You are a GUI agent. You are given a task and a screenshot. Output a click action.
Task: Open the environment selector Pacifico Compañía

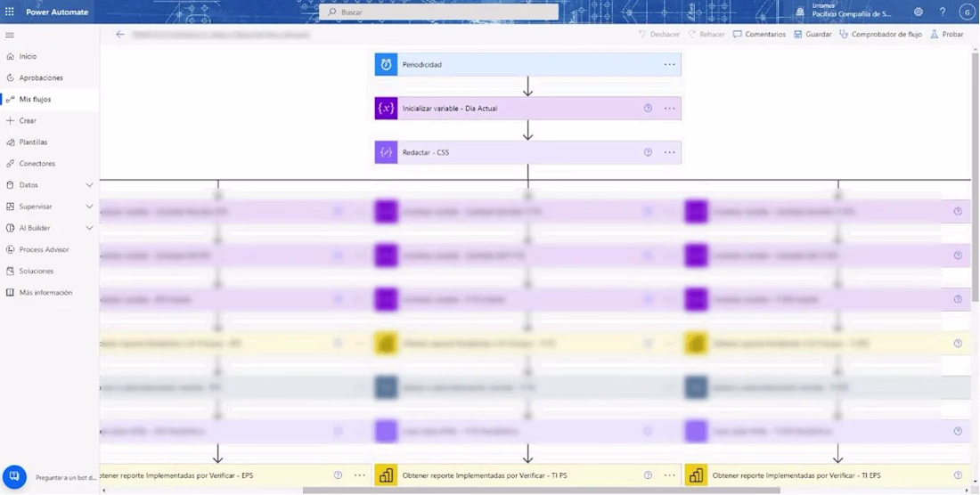click(x=845, y=11)
